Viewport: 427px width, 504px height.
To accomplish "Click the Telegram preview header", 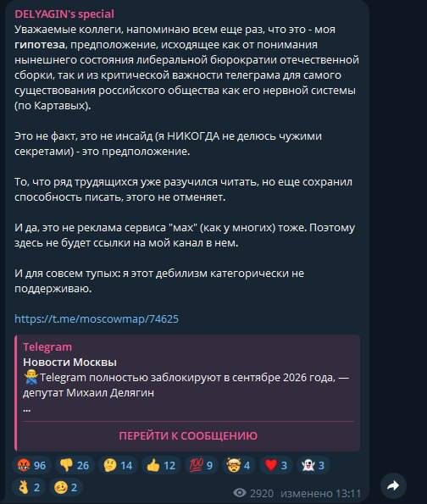I will 47,346.
